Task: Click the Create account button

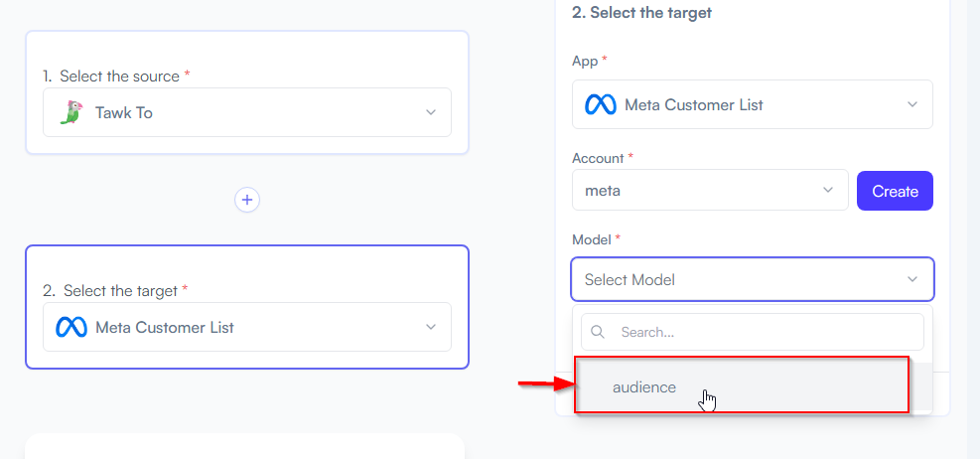Action: (x=895, y=191)
